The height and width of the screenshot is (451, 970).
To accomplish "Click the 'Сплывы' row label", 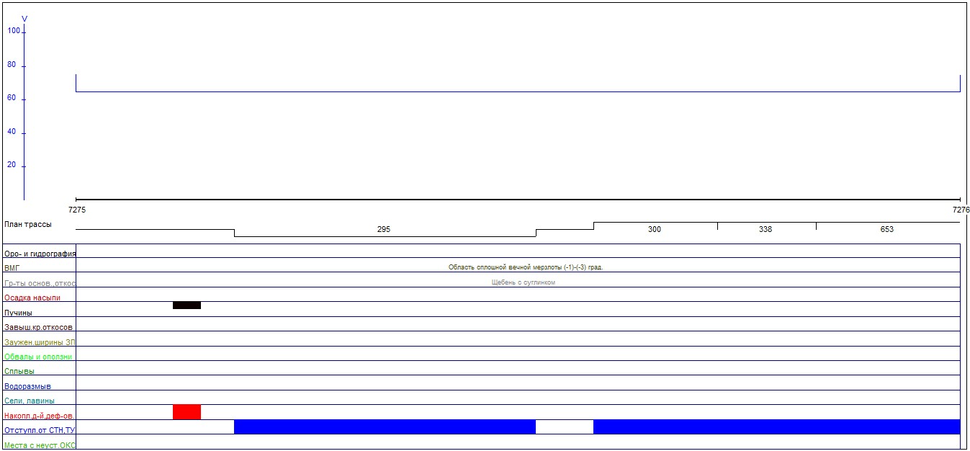I will click(19, 372).
